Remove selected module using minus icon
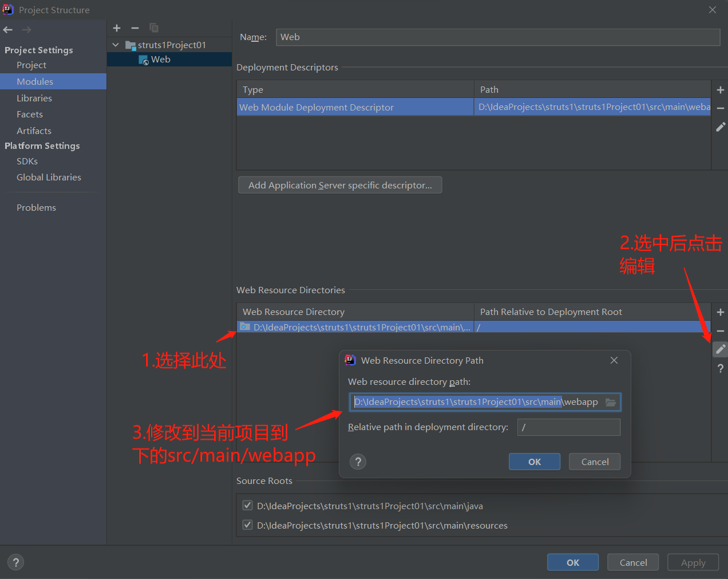 tap(135, 27)
